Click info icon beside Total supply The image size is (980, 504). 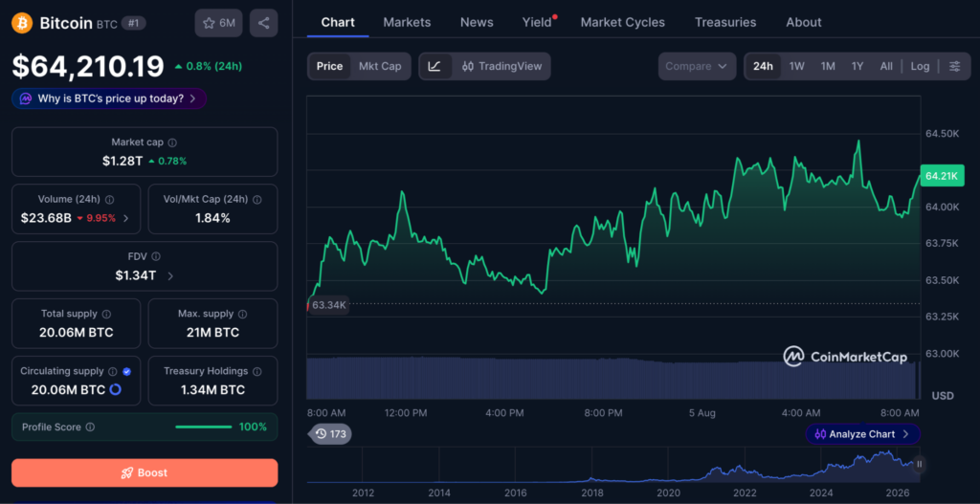pyautogui.click(x=107, y=314)
